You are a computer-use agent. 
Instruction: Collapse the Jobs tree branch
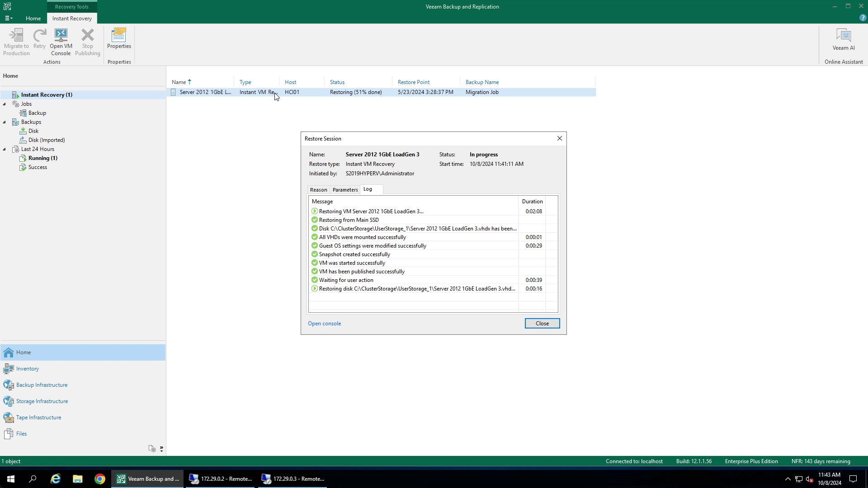5,104
